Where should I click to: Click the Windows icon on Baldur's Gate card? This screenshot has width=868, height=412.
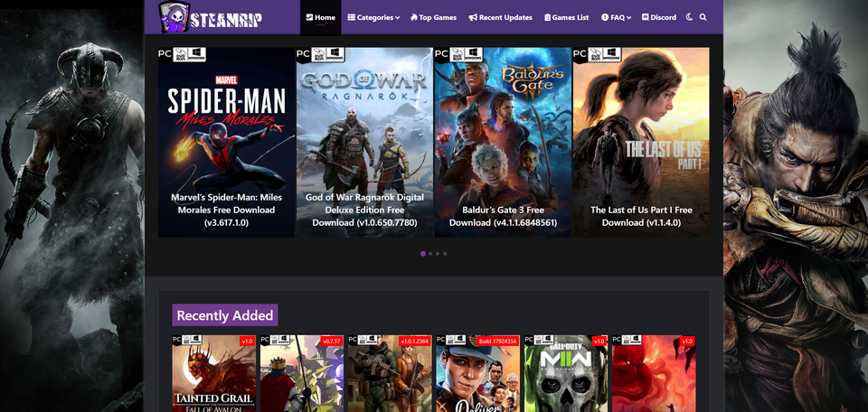[x=475, y=54]
